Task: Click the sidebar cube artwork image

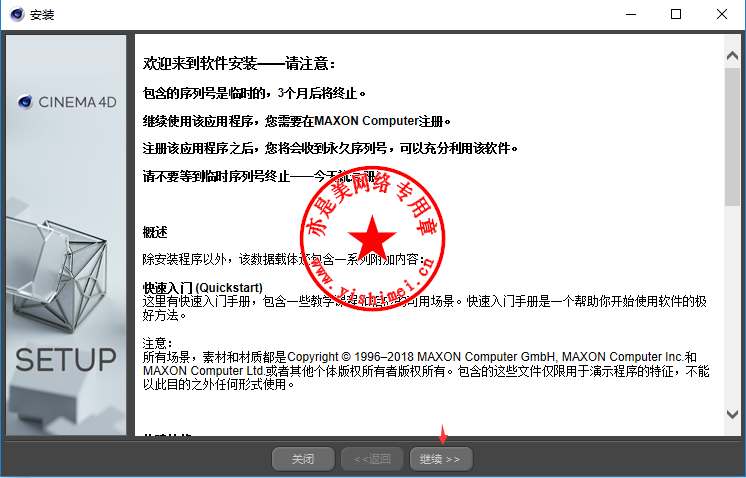Action: pyautogui.click(x=59, y=275)
